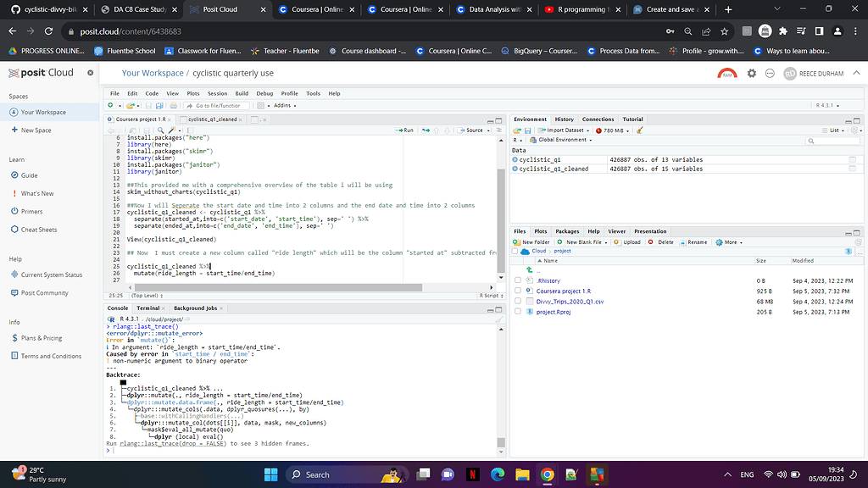Viewport: 868px width, 488px height.
Task: Tick the checkbox for project.Rproj
Action: (518, 312)
